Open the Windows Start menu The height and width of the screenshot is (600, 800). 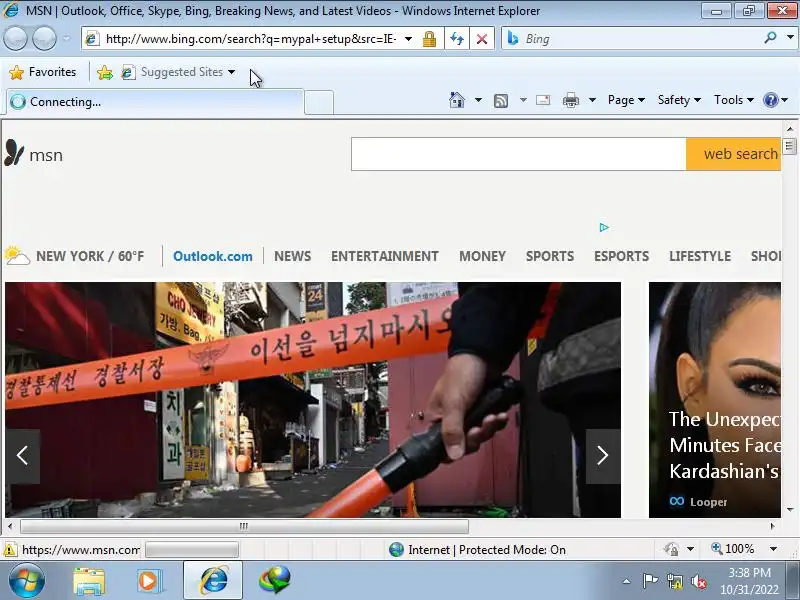26,581
